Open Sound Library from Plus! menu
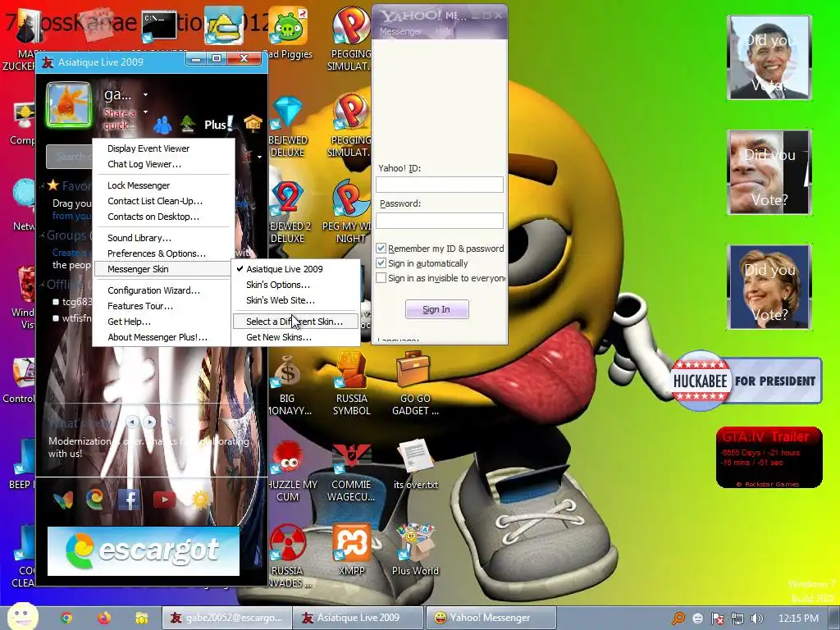 coord(163,238)
